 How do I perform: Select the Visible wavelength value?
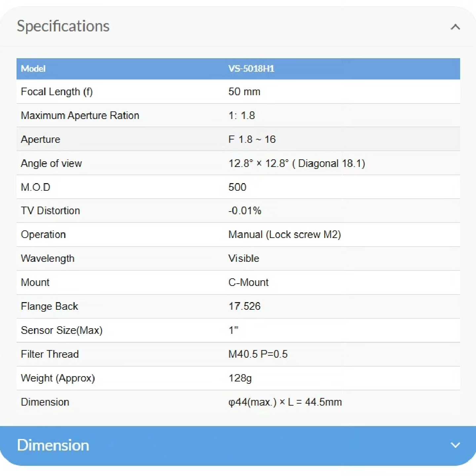(x=244, y=258)
